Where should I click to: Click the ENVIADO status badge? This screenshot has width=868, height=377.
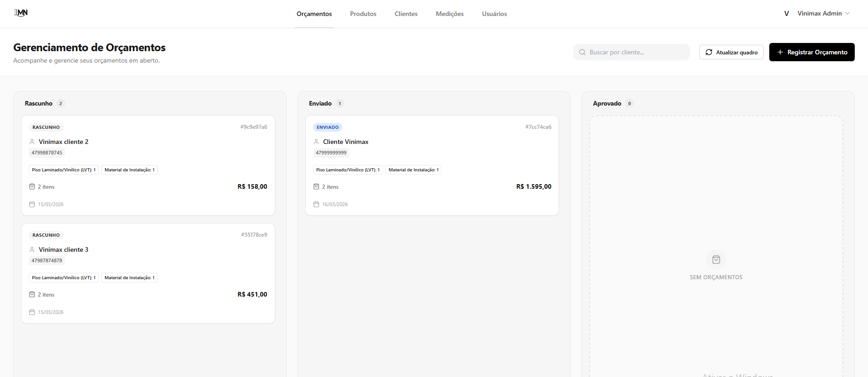(x=327, y=127)
